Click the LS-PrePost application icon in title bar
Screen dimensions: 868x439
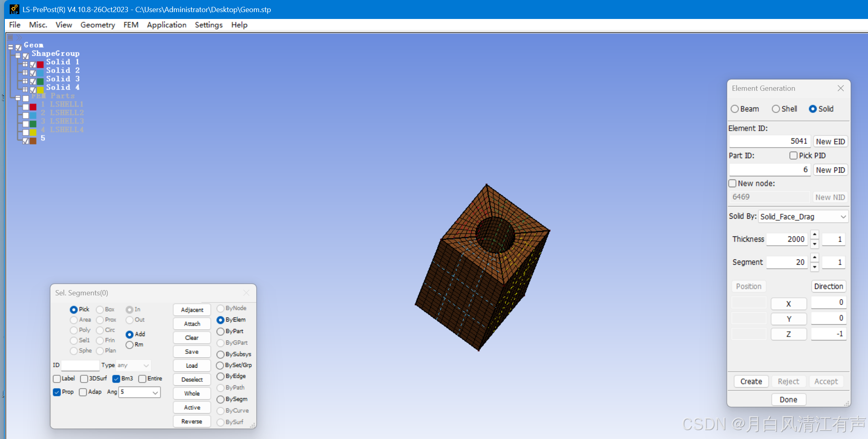(x=14, y=9)
